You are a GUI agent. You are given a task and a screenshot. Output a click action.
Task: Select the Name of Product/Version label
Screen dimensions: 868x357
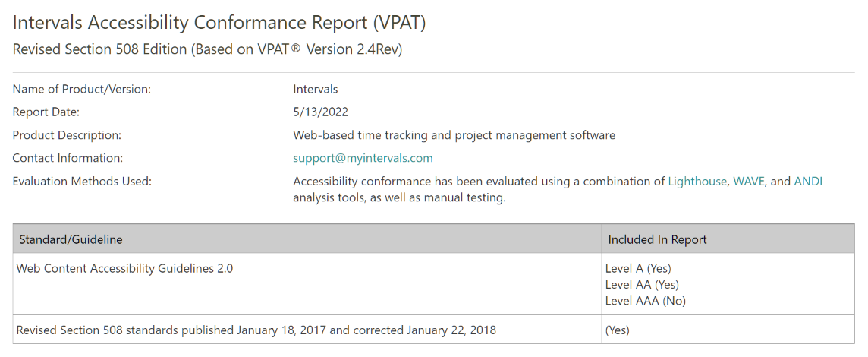coord(81,90)
